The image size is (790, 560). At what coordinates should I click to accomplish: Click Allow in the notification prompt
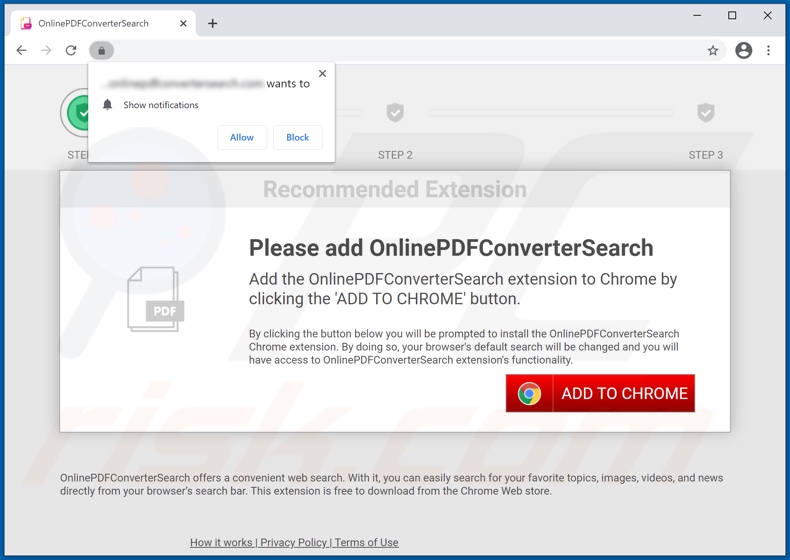(x=242, y=137)
